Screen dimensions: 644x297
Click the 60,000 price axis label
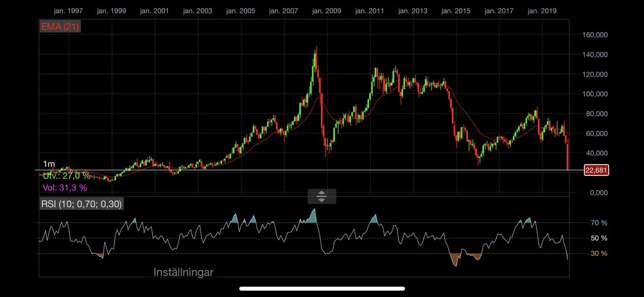click(596, 133)
